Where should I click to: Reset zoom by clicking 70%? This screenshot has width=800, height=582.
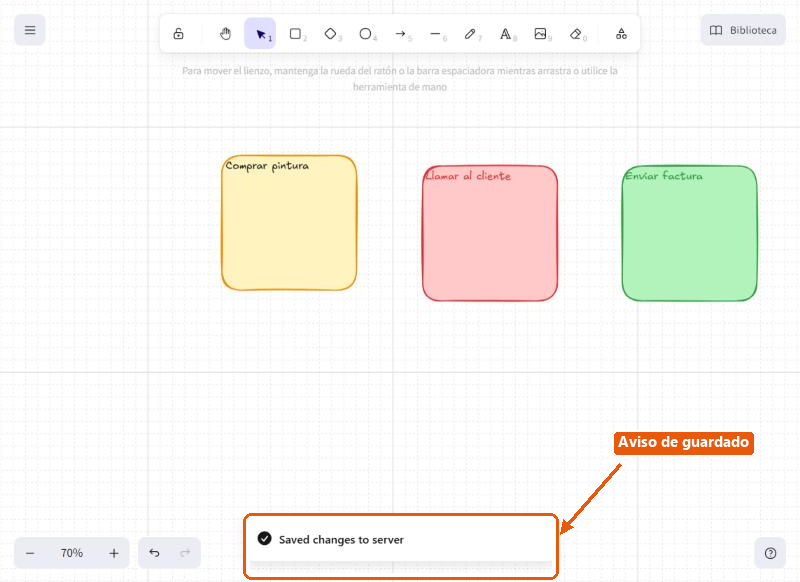pos(71,553)
